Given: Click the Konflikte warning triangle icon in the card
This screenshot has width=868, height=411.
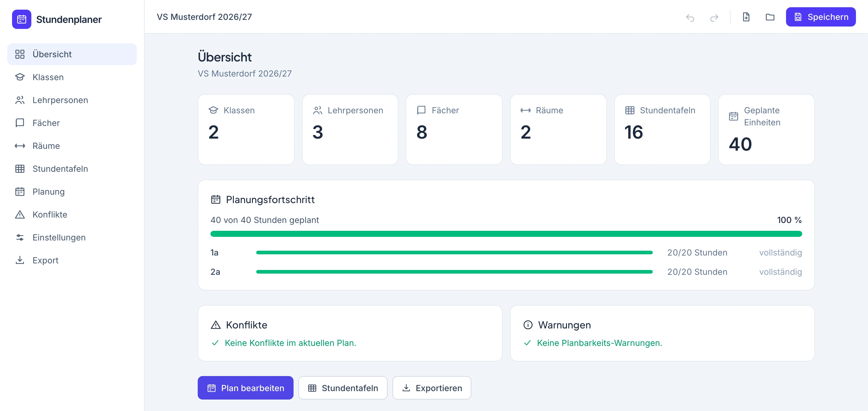Looking at the screenshot, I should coord(216,325).
